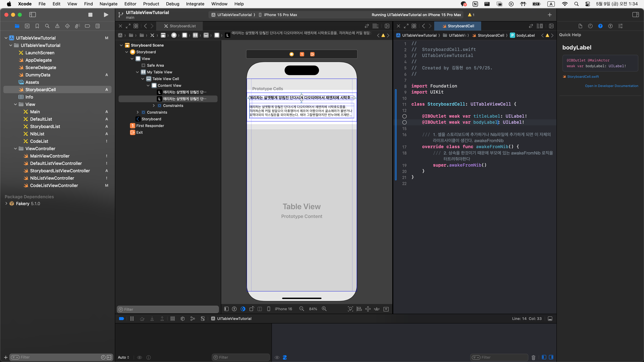The width and height of the screenshot is (644, 362).
Task: Collapse the Storyboard Scene outline row
Action: [x=121, y=45]
